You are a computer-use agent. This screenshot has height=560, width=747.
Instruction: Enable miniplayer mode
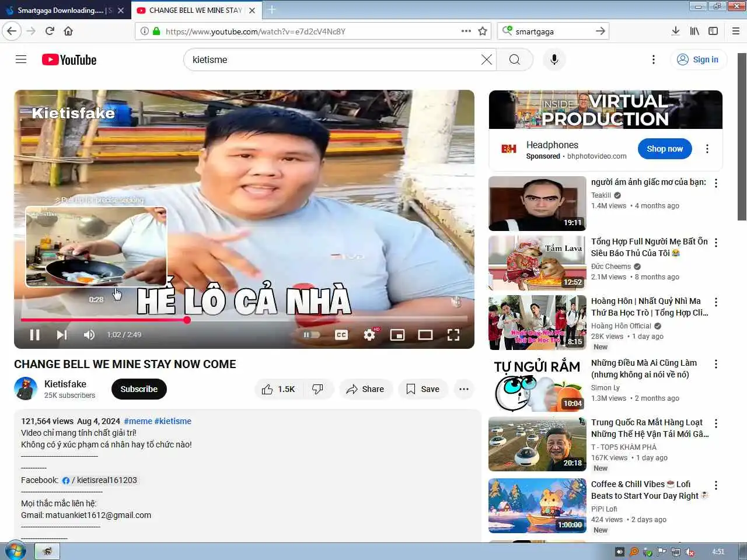coord(397,334)
